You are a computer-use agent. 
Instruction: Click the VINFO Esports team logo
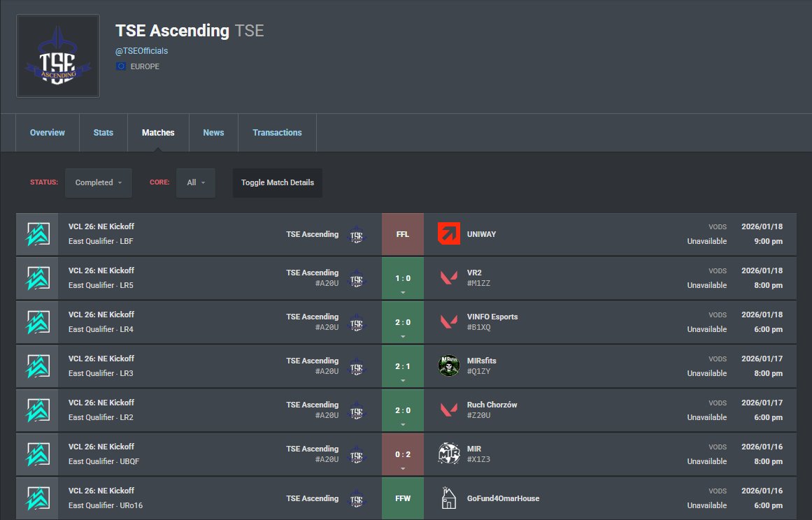[x=448, y=322]
